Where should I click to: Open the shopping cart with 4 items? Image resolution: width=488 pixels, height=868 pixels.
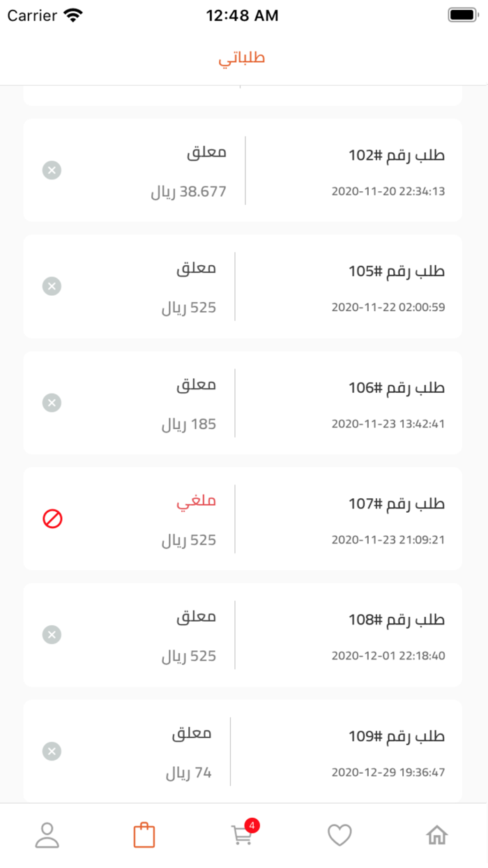[x=242, y=836]
